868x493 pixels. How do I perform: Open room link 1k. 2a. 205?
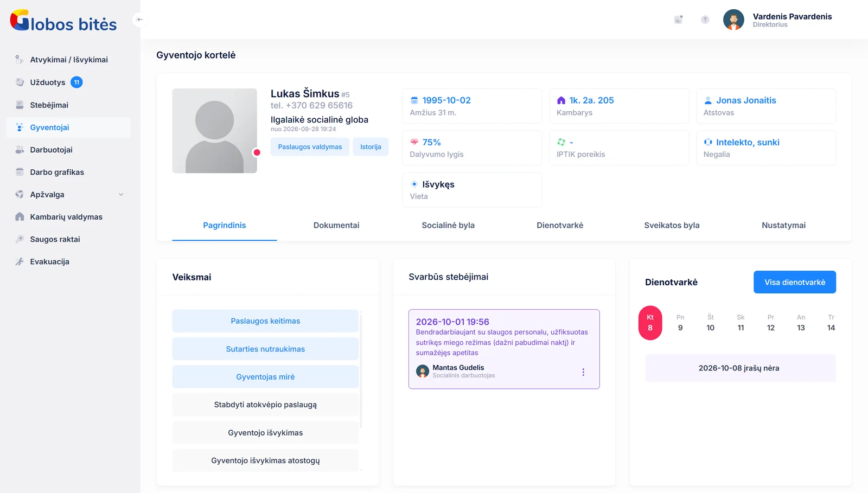tap(591, 100)
